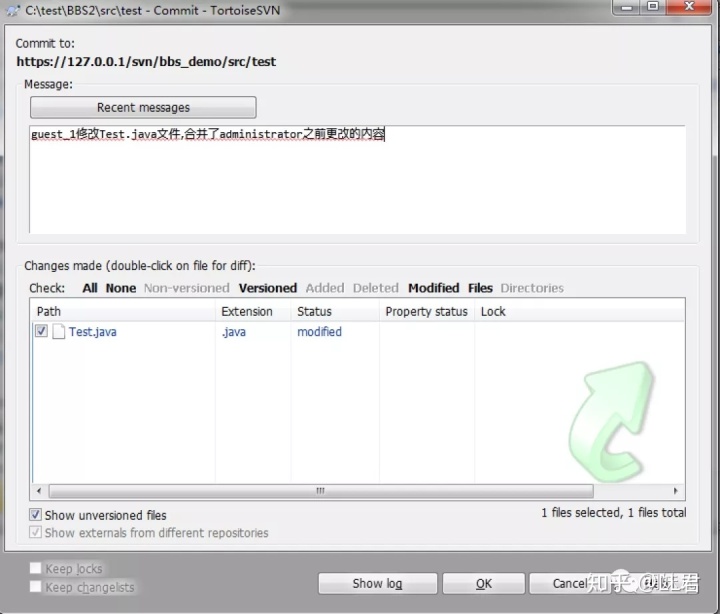Viewport: 720px width, 614px height.
Task: Cancel the commit dialog
Action: [x=570, y=583]
